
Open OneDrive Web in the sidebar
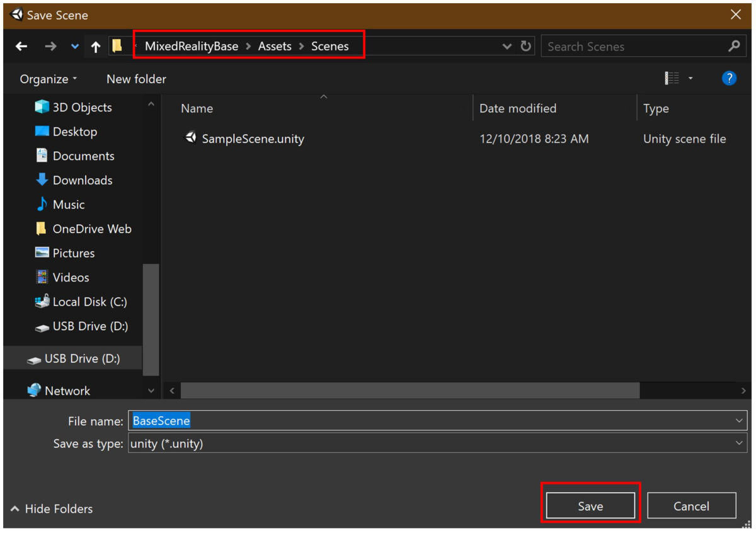coord(92,229)
